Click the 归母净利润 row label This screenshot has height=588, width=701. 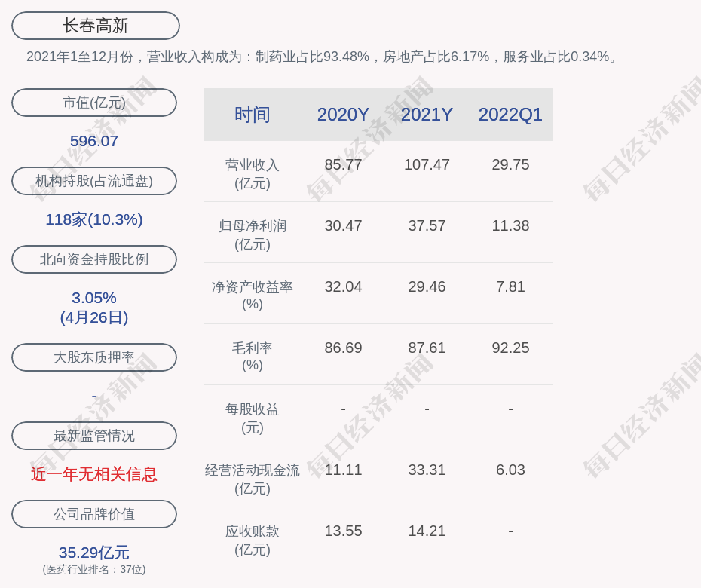(x=252, y=234)
